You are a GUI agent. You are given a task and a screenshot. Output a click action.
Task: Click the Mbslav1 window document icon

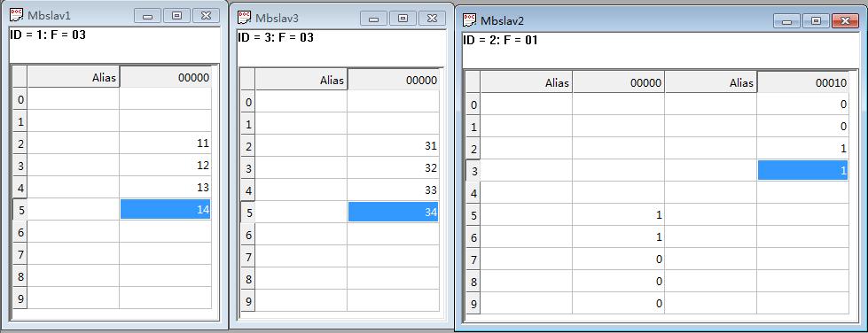point(17,15)
